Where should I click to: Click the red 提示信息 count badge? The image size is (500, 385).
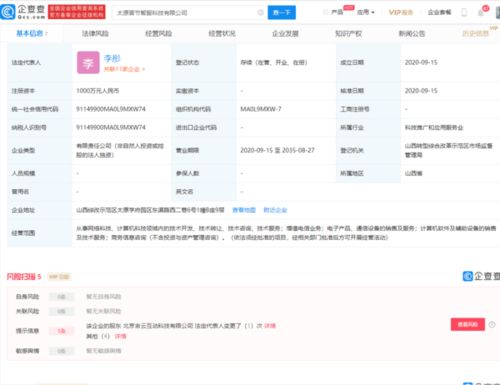click(61, 331)
